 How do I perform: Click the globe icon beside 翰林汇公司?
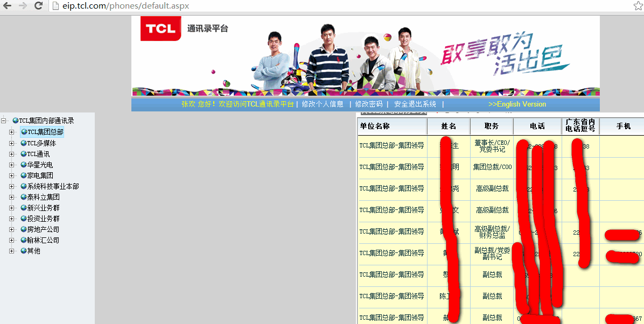point(24,240)
